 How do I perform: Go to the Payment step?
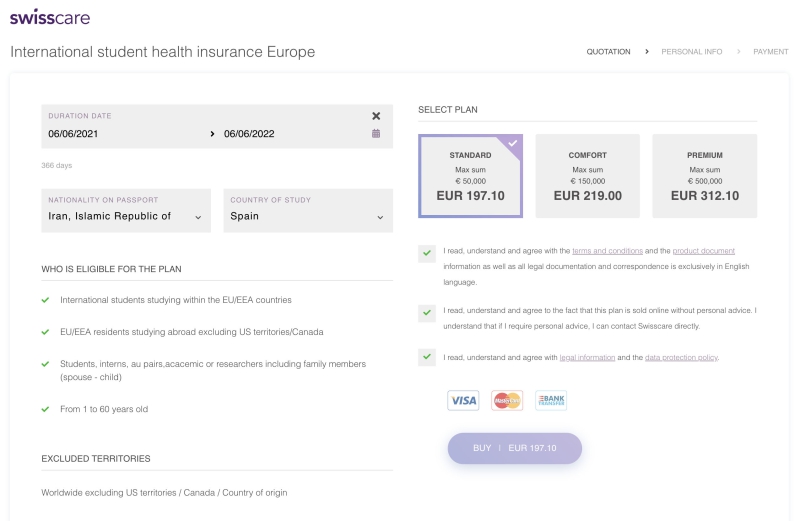[x=770, y=52]
